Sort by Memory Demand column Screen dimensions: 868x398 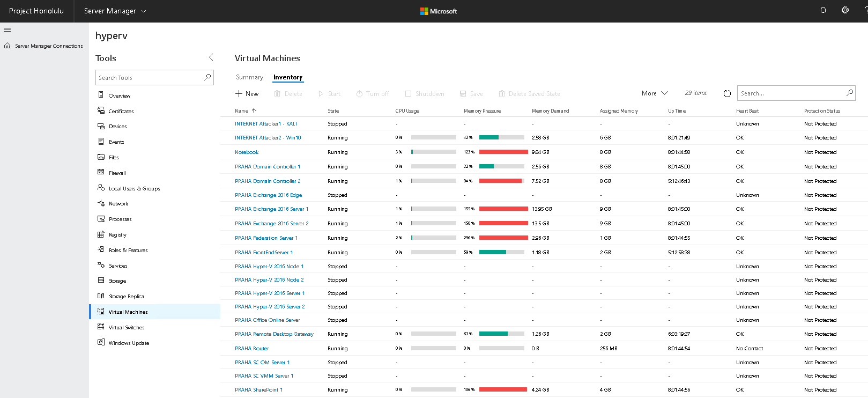(x=550, y=110)
